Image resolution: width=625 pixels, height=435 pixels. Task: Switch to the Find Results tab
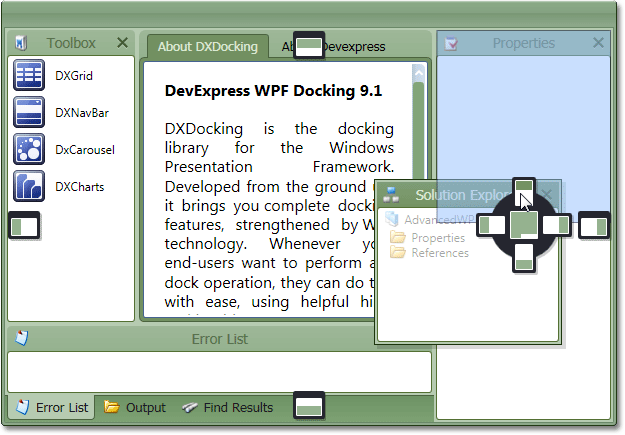pos(228,407)
